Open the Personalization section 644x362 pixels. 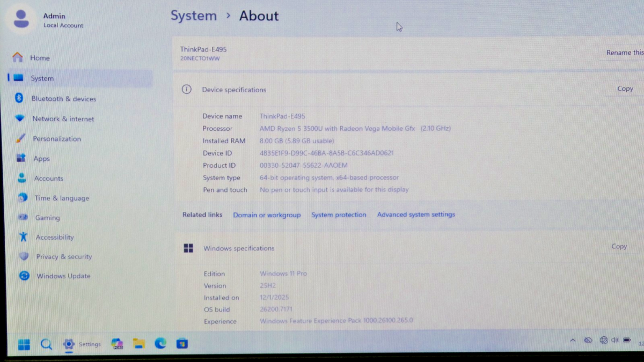[x=56, y=139]
